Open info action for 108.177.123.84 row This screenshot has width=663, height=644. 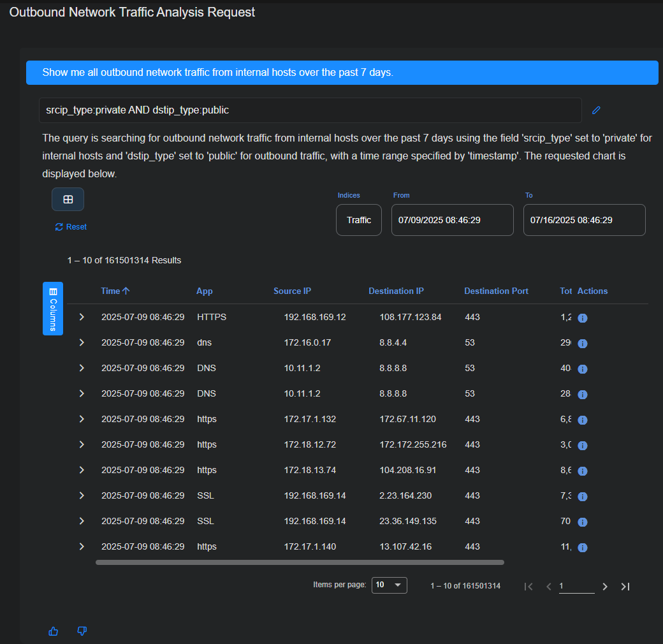click(x=582, y=318)
